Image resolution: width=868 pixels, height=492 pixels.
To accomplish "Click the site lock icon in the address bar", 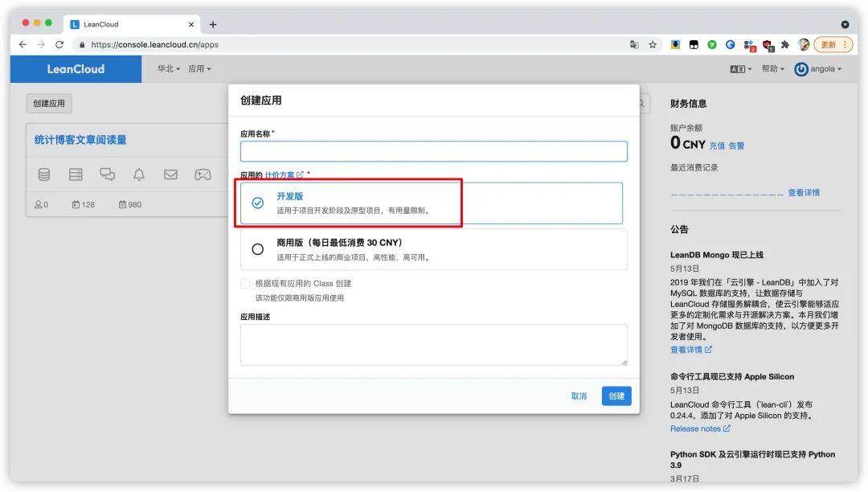I will [x=82, y=45].
